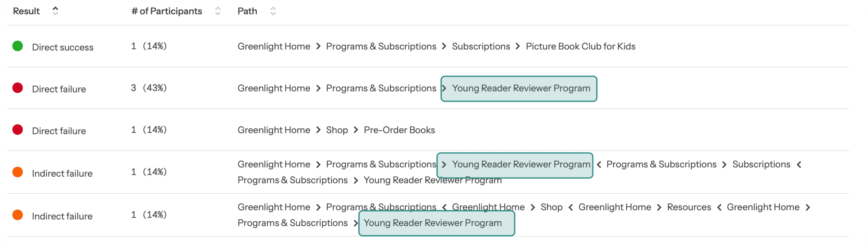Screen dimensions: 868x248
Task: Click back chevron after Resources in last row
Action: point(719,207)
